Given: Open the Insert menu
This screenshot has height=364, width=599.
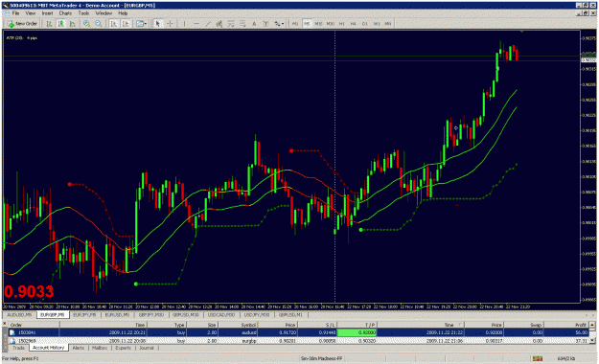Looking at the screenshot, I should point(47,13).
